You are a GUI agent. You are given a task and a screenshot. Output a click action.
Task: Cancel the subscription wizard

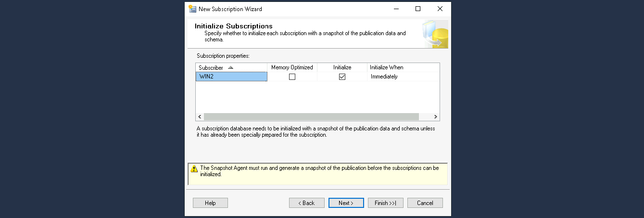[425, 203]
